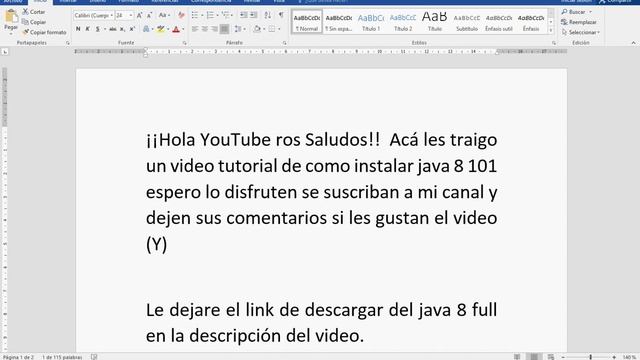Click the Pegar paste icon
The width and height of the screenshot is (640, 360).
pyautogui.click(x=11, y=16)
